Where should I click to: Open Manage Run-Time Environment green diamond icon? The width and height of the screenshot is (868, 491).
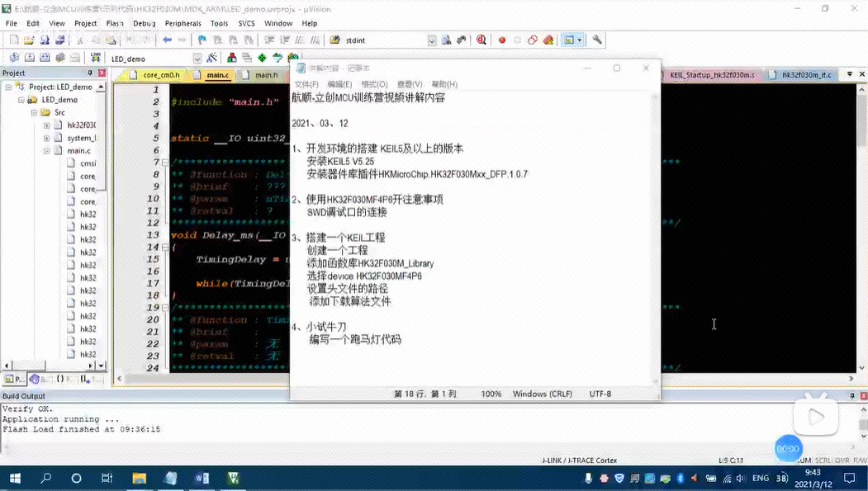click(x=262, y=58)
